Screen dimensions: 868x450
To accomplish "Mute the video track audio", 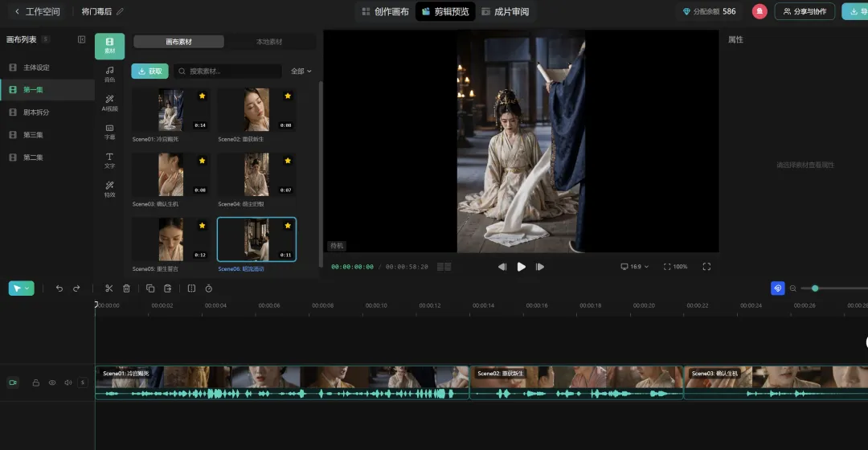I will (68, 383).
